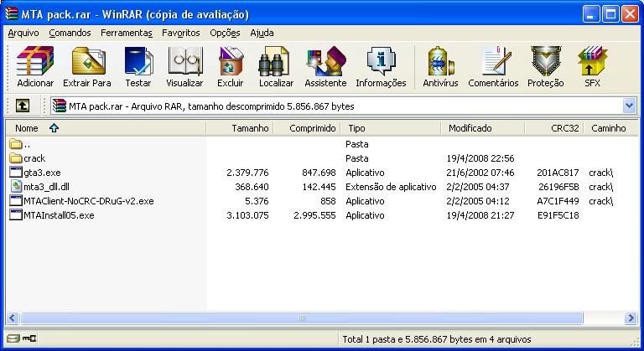Open the Ajuda menu
The width and height of the screenshot is (644, 351).
pos(262,33)
